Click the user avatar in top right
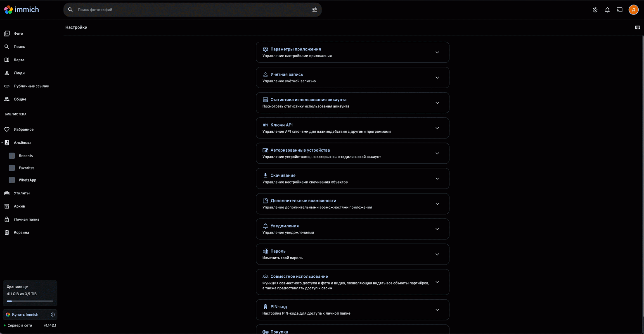Viewport: 644px width, 334px height. click(x=633, y=10)
